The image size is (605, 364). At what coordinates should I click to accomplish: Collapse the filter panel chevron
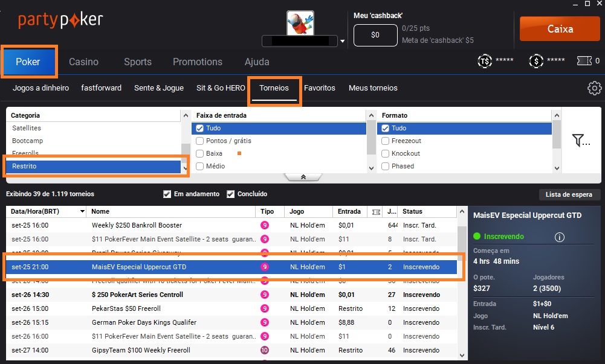click(303, 177)
